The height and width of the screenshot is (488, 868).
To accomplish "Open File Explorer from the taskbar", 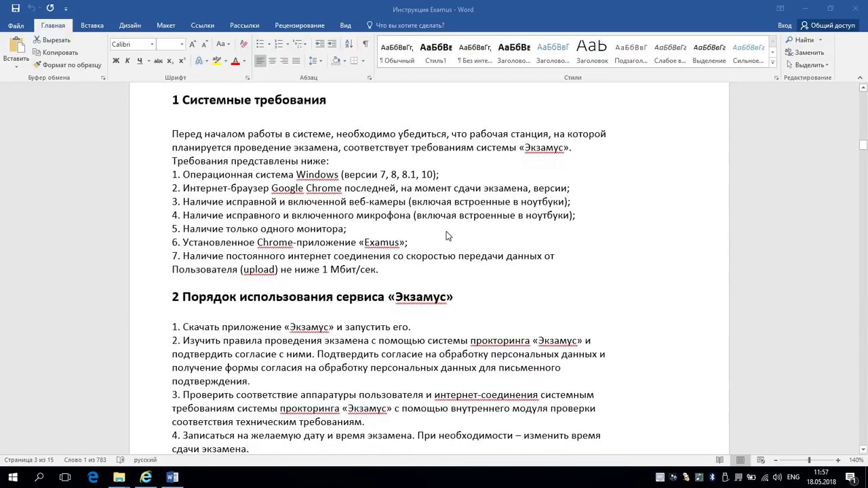I will pos(119,477).
